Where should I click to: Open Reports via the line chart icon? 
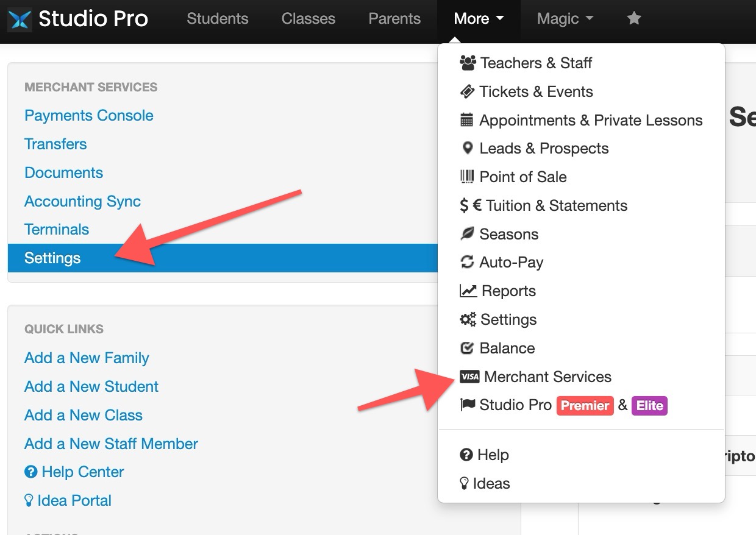(x=468, y=291)
